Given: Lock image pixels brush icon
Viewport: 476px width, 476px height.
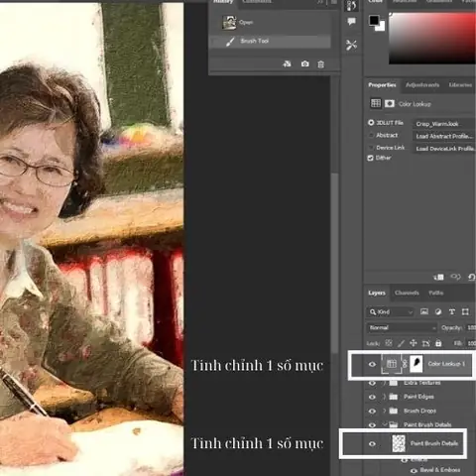Looking at the screenshot, I should click(401, 343).
